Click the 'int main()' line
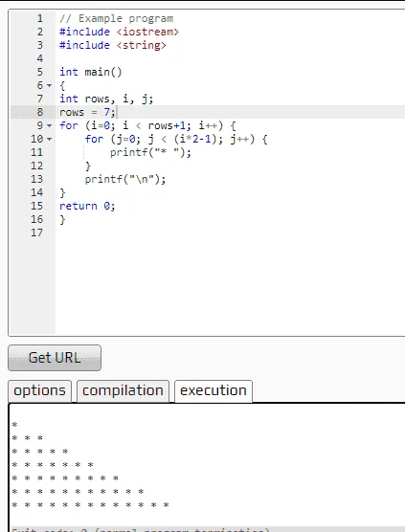This screenshot has width=405, height=532. click(x=90, y=72)
